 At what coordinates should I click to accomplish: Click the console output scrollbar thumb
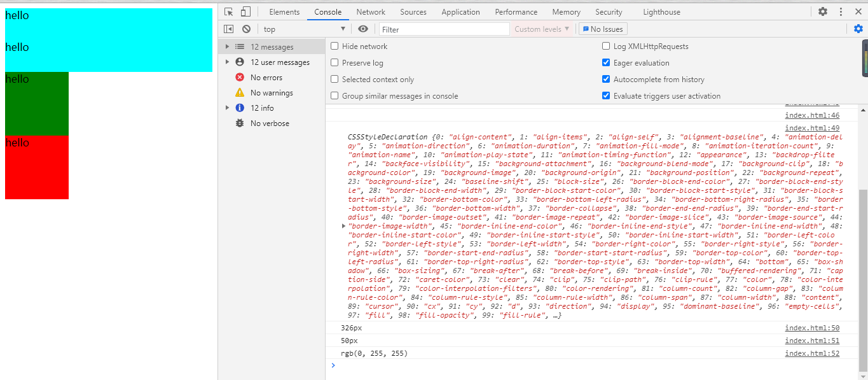[863, 280]
